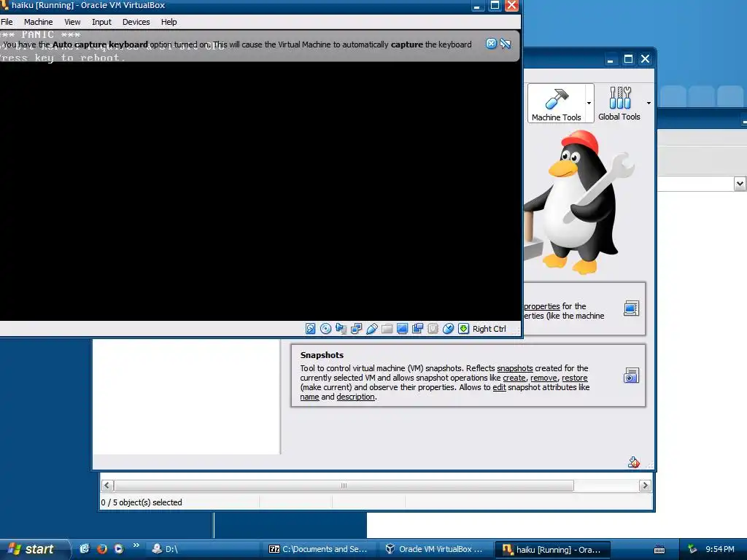Suppress future auto capture keyboard messages
Viewport: 747px width, 560px height.
pos(506,44)
